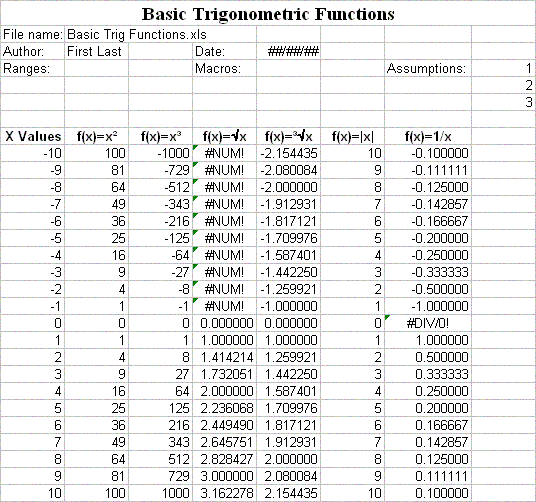Click the cell containing 216
536x502 pixels.
click(161, 425)
